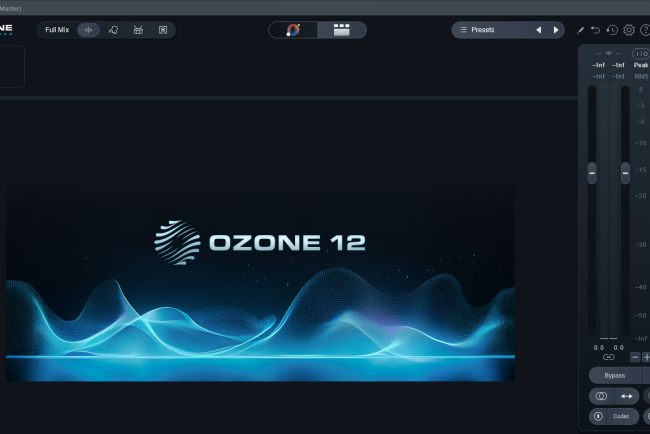Click the pencil edit icon
Viewport: 650px width, 434px height.
pos(580,30)
